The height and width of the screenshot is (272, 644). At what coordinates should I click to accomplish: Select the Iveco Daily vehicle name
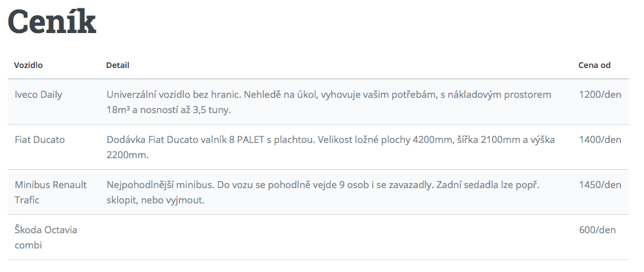(38, 95)
